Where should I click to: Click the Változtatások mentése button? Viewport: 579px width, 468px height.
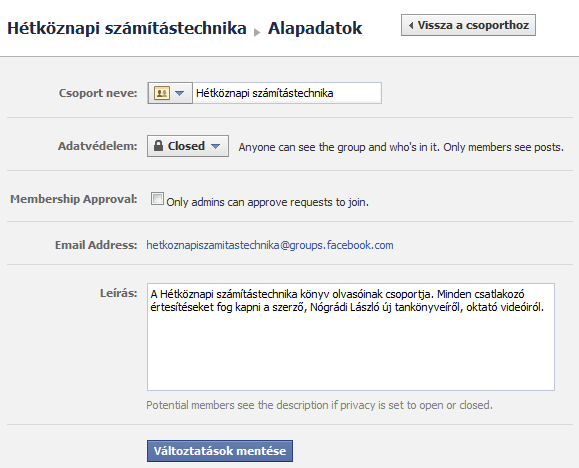(x=220, y=451)
